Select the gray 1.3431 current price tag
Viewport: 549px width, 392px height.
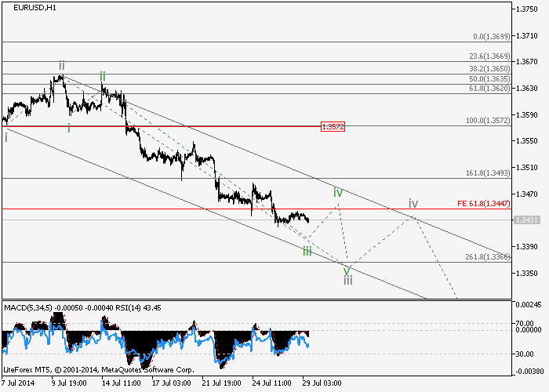[x=525, y=220]
